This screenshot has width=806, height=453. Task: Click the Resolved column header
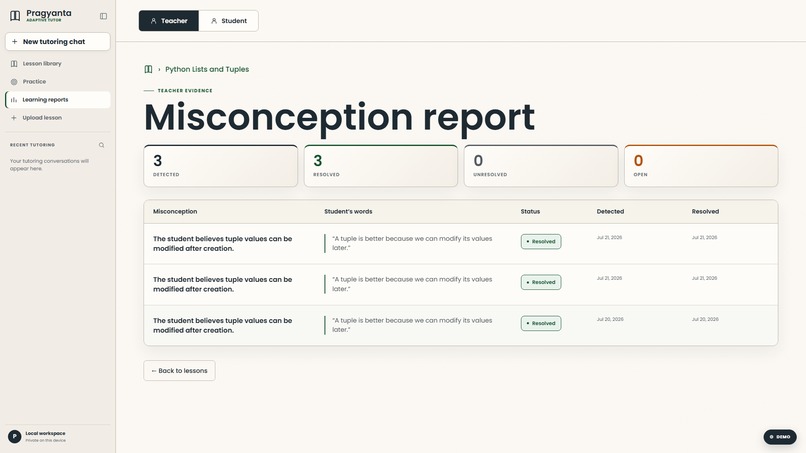pyautogui.click(x=705, y=211)
